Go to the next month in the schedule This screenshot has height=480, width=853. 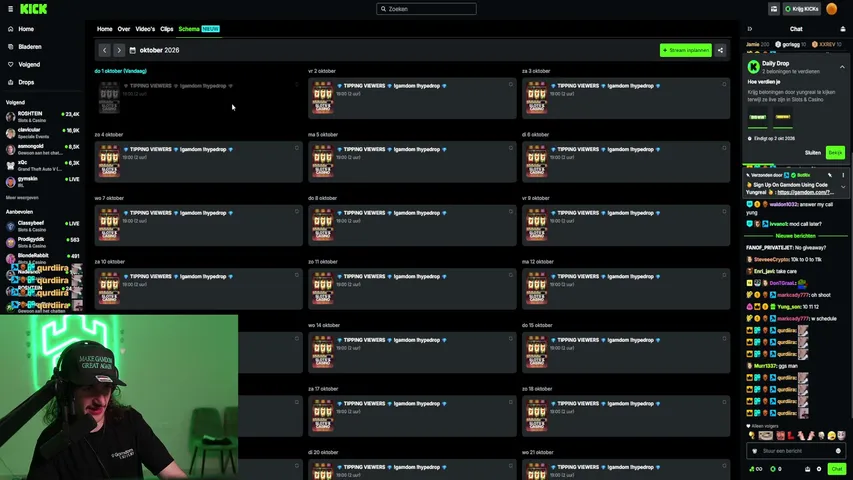point(119,50)
